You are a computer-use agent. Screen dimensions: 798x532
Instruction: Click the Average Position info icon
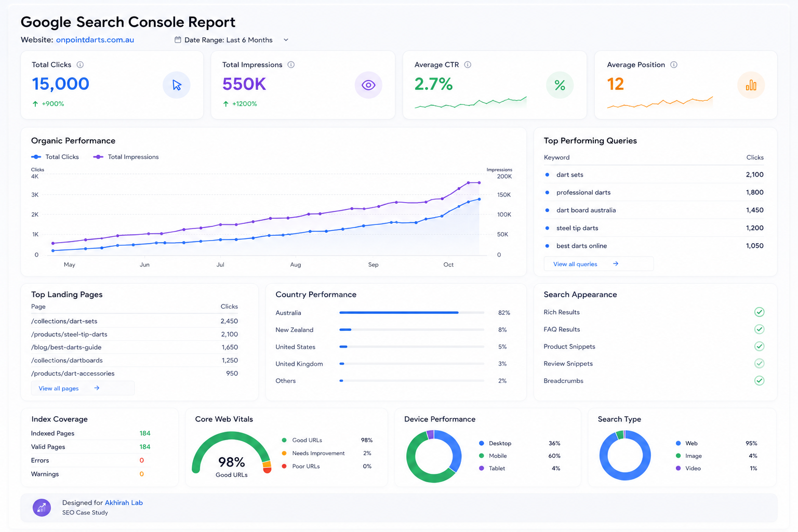point(674,65)
